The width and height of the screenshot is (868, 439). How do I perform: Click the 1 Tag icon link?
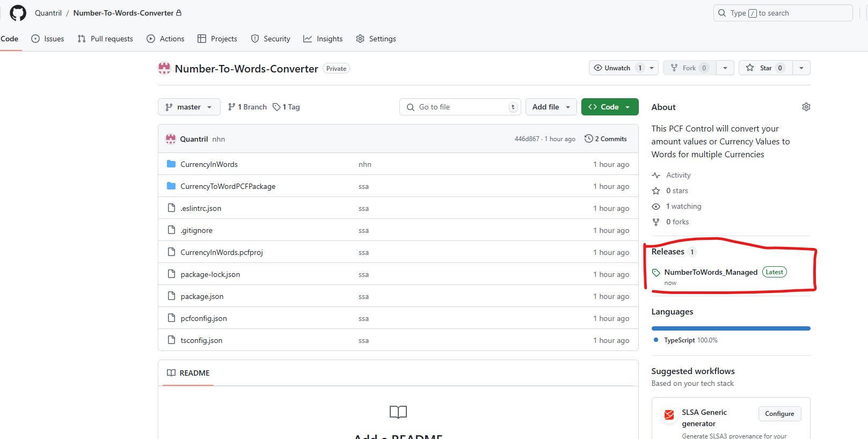point(286,107)
